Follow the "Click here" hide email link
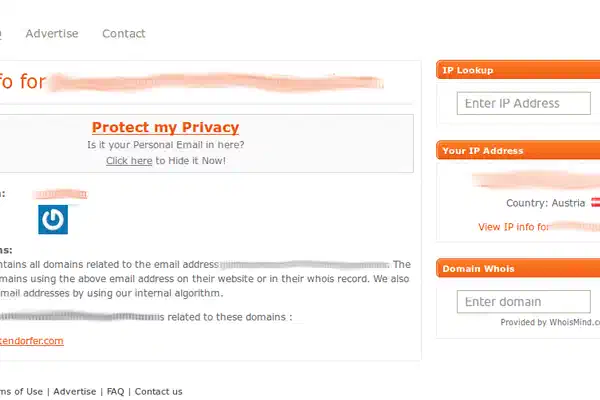This screenshot has height=400, width=600. click(x=129, y=160)
